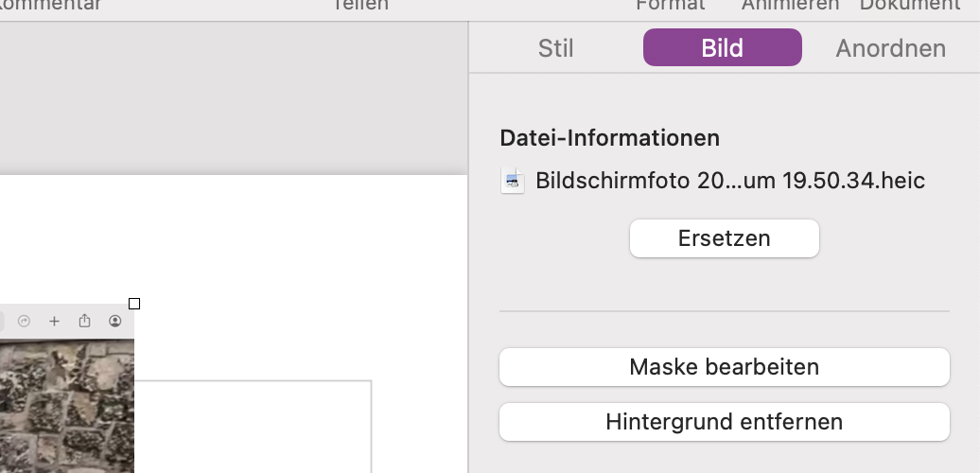
Task: Select the Bild tab
Action: pyautogui.click(x=722, y=48)
